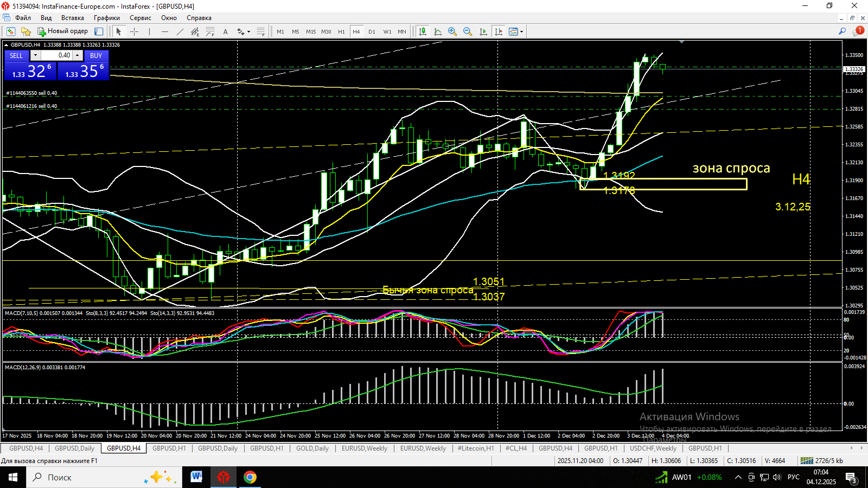
Task: Zoom out of the chart
Action: (468, 31)
